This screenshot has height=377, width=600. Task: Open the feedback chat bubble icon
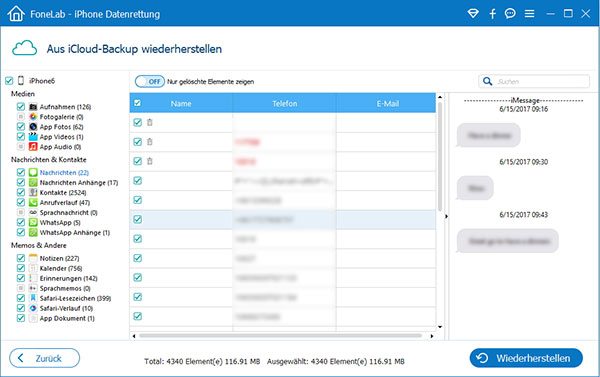coord(510,14)
